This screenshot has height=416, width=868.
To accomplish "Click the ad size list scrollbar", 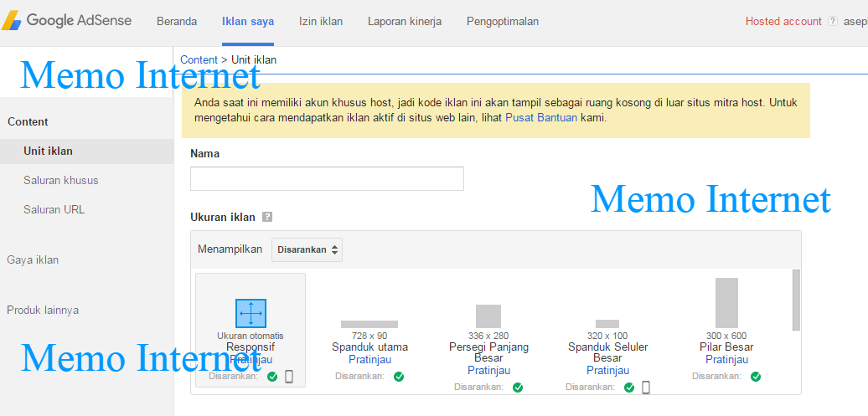I will 796,300.
